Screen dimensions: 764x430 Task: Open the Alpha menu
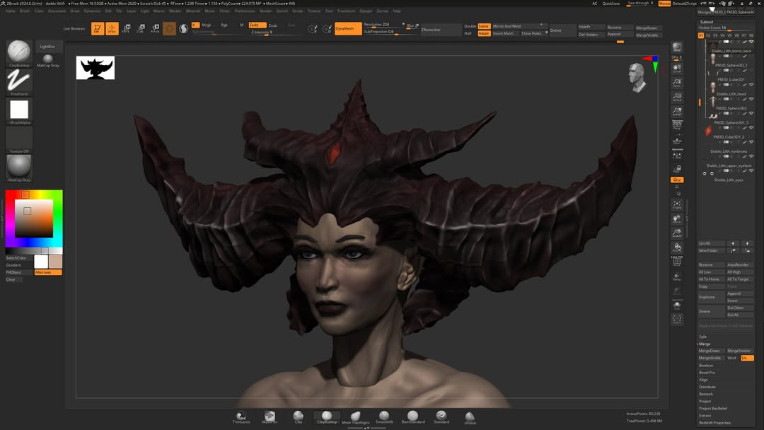[10, 11]
